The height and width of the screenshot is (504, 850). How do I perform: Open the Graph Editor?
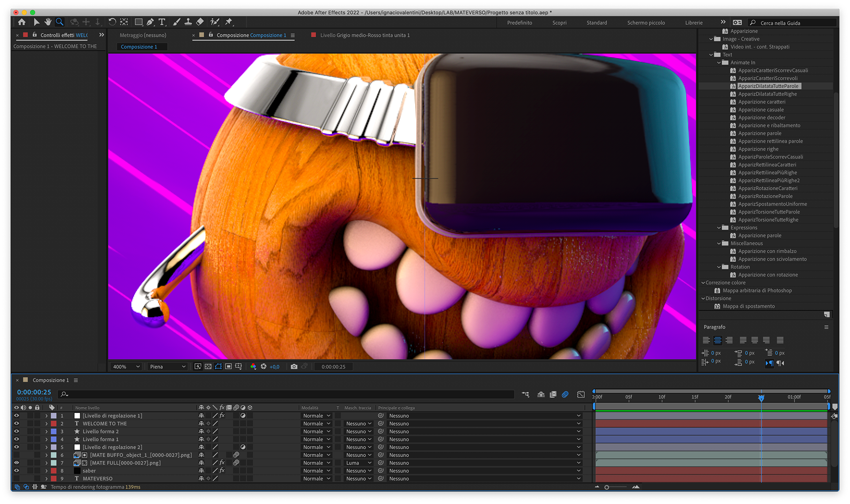(581, 394)
